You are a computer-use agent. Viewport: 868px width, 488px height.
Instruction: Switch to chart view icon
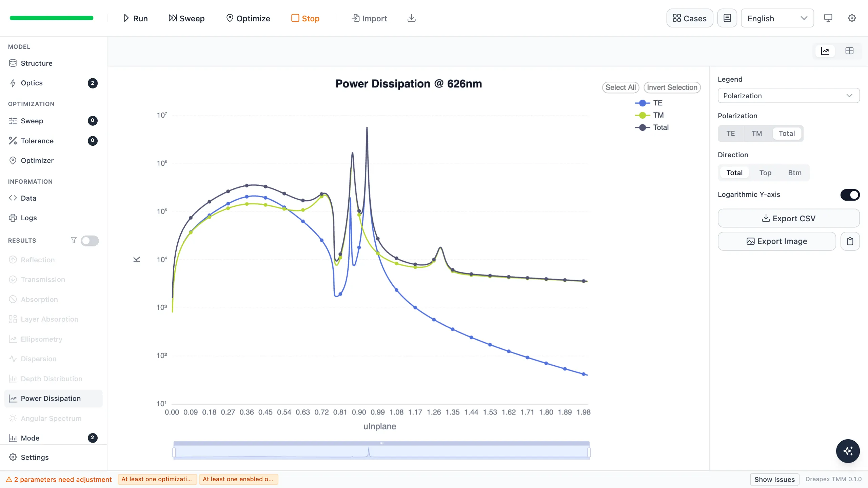point(825,51)
